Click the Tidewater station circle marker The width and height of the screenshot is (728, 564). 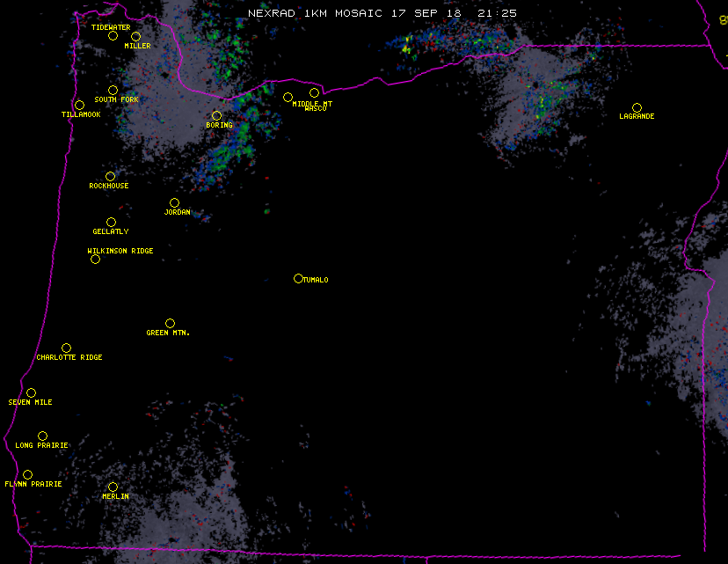click(x=113, y=36)
